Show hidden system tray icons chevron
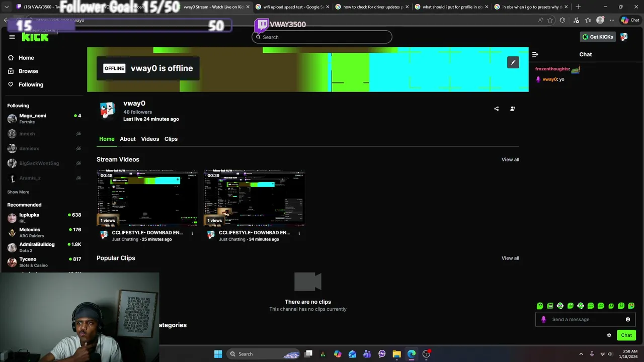This screenshot has width=644, height=362. 581,354
